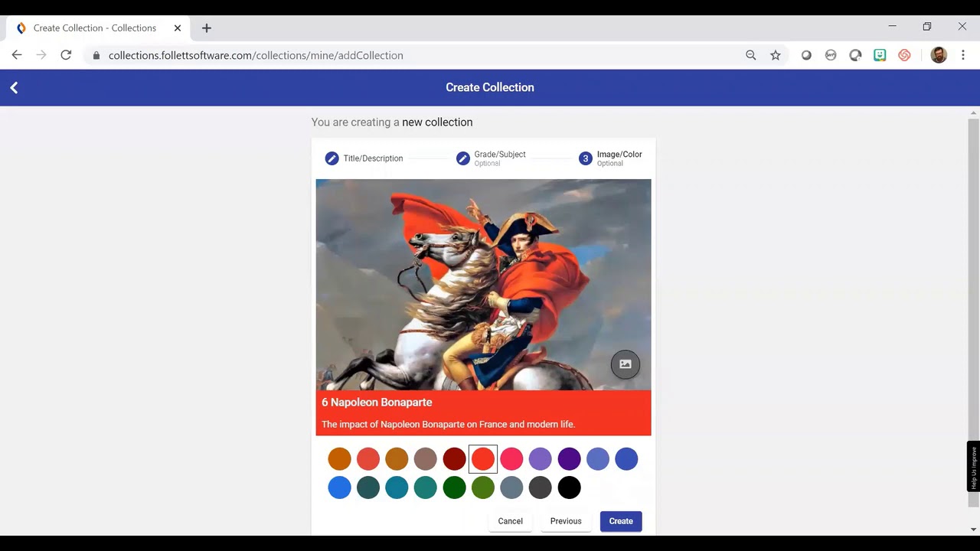Choose the periwinkle blue color swatch
The width and height of the screenshot is (980, 551).
[x=598, y=459]
